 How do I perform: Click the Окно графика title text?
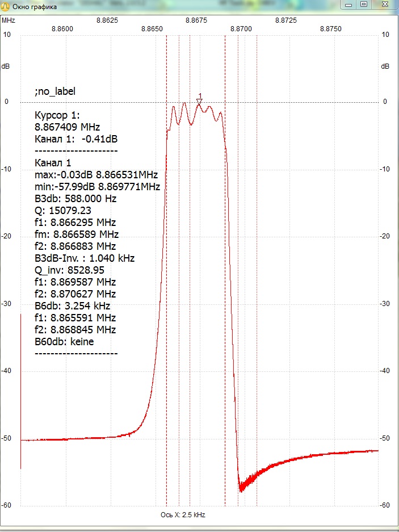coord(35,6)
